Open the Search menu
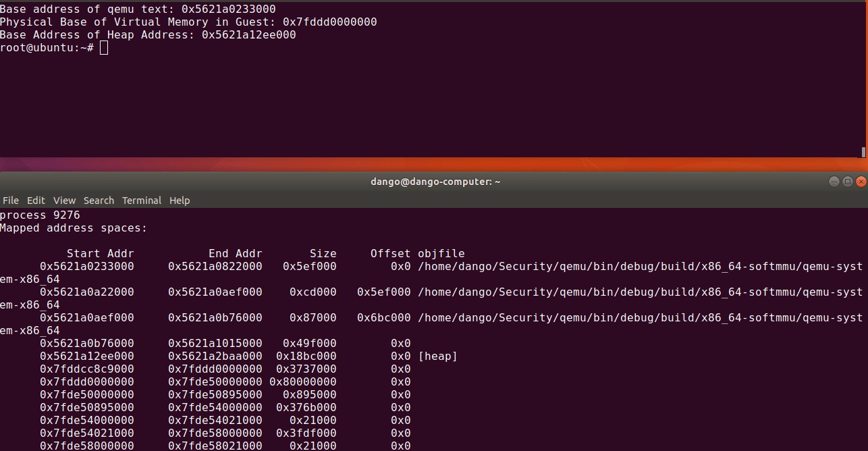The width and height of the screenshot is (868, 451). pyautogui.click(x=99, y=201)
